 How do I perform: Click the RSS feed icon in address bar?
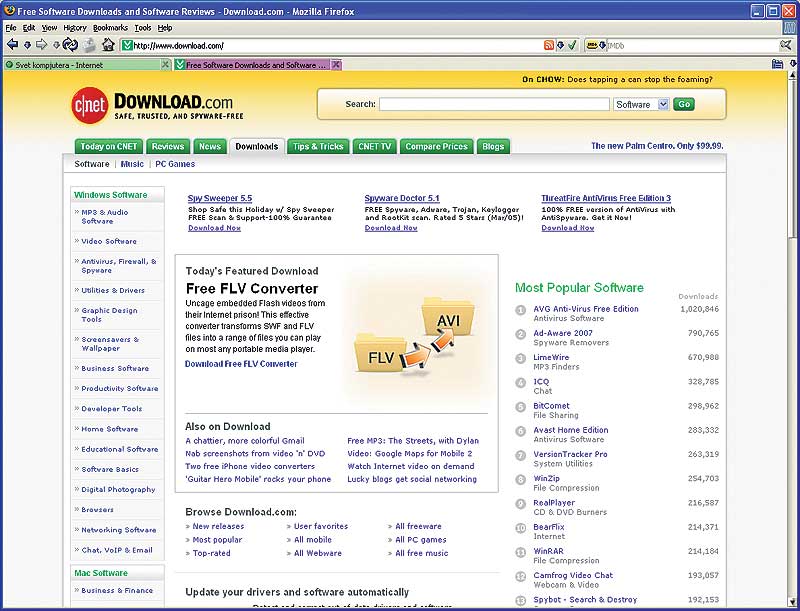click(x=548, y=45)
